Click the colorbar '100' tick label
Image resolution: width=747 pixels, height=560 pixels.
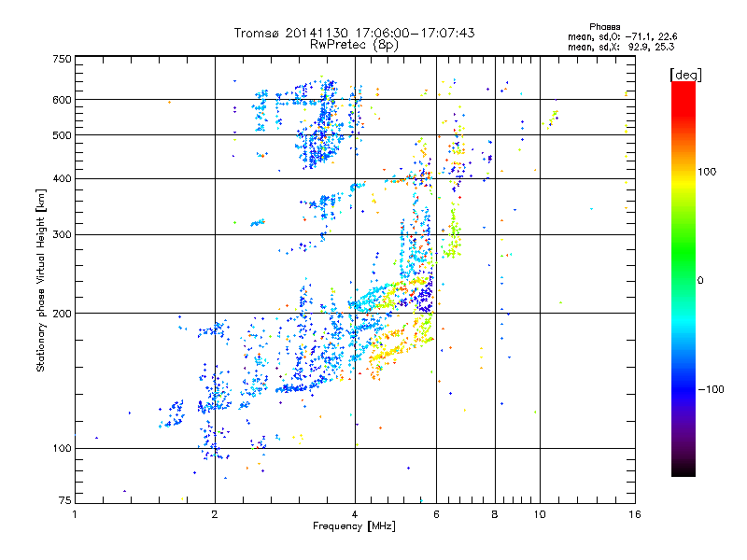707,172
